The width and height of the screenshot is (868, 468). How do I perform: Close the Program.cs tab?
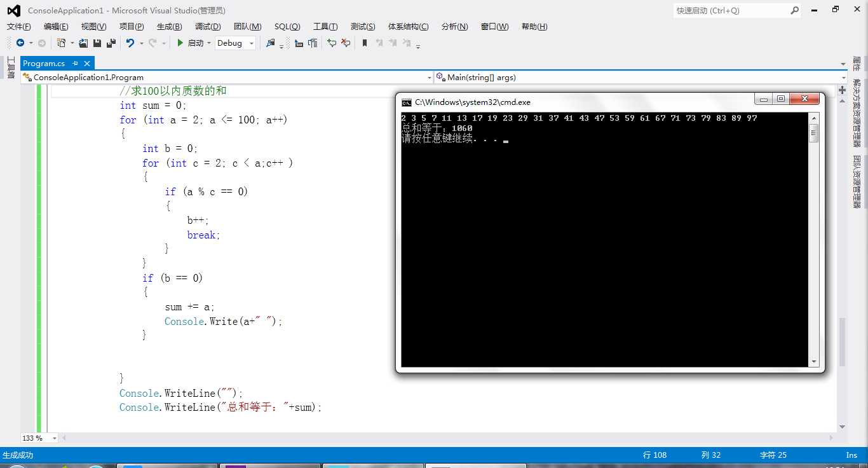[87, 63]
